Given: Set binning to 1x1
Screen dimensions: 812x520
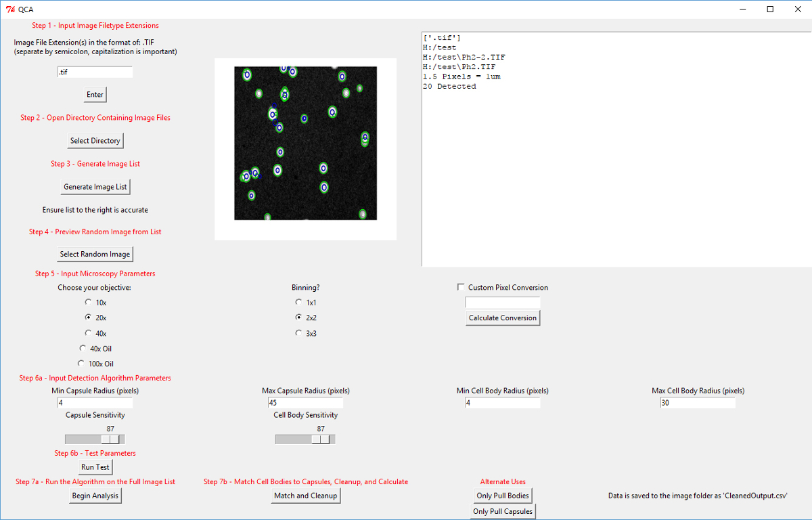Looking at the screenshot, I should coord(298,303).
